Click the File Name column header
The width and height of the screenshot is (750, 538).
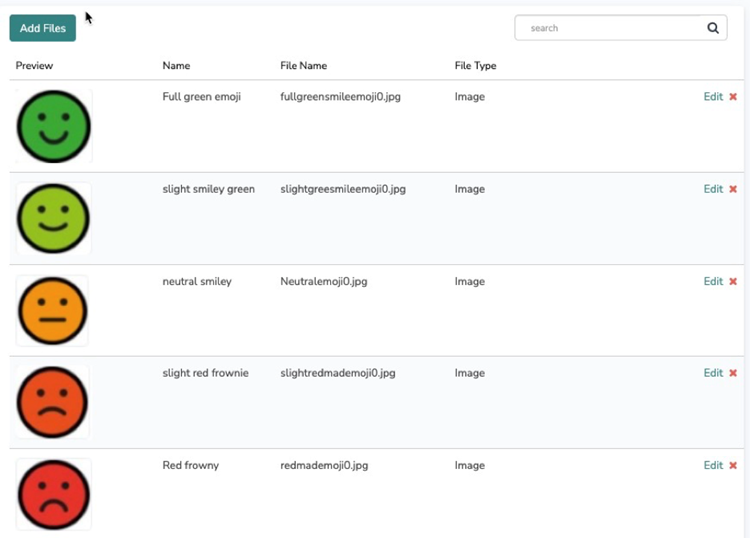(303, 66)
